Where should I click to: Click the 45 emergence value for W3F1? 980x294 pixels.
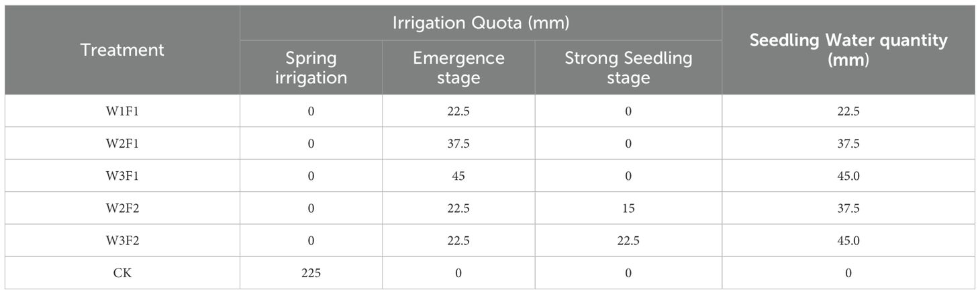click(x=458, y=176)
